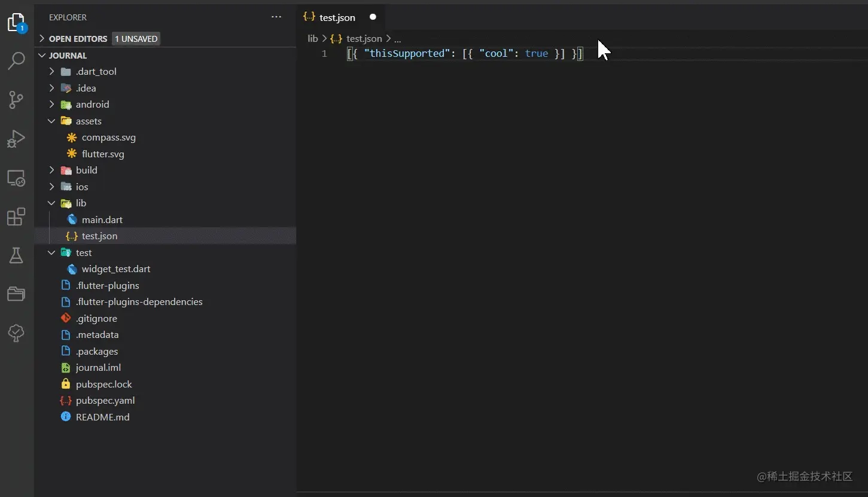
Task: Click the .gitignore git icon
Action: (x=66, y=318)
